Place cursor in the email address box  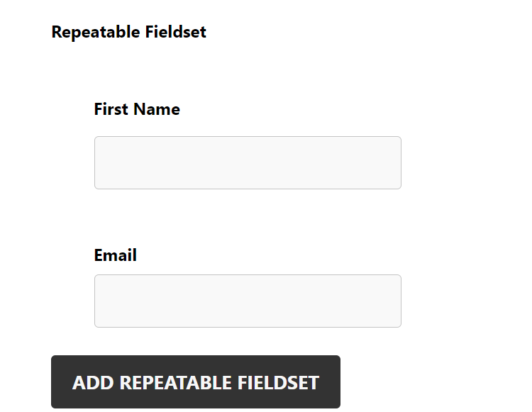pyautogui.click(x=248, y=301)
